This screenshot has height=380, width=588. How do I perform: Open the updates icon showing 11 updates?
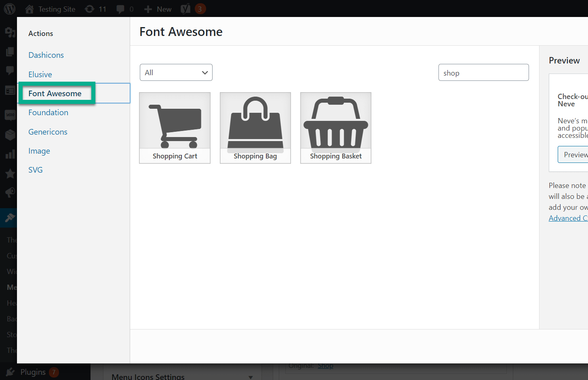coord(95,8)
